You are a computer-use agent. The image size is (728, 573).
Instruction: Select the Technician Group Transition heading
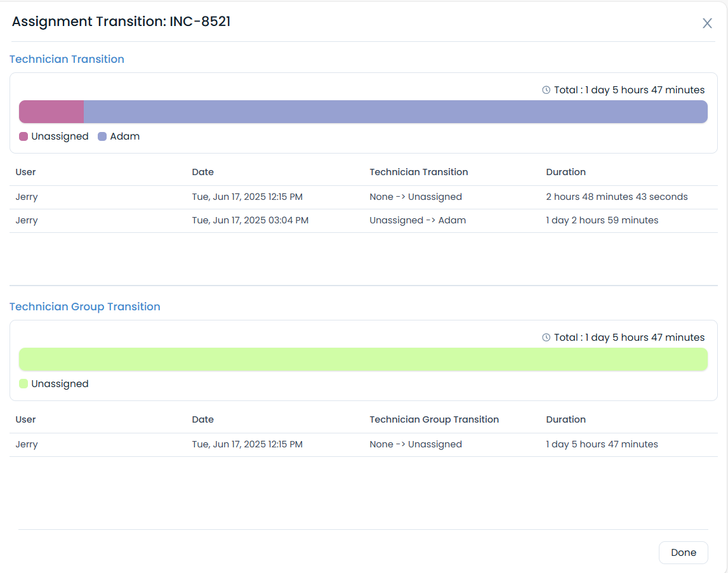click(84, 306)
